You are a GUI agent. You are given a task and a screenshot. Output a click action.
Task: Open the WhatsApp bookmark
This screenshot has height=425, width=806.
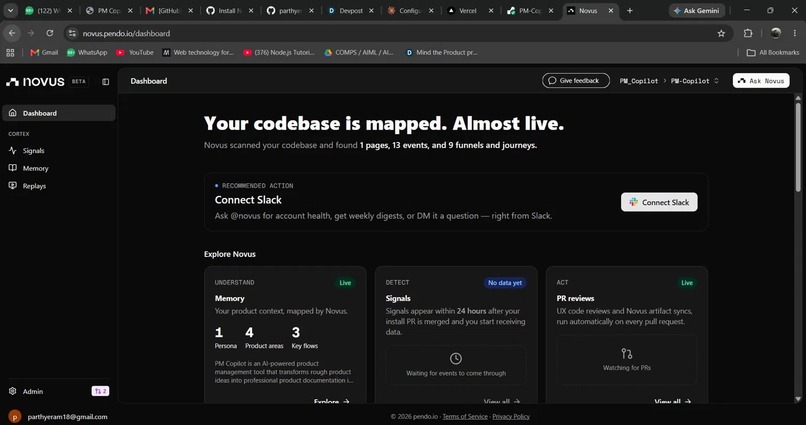point(87,52)
